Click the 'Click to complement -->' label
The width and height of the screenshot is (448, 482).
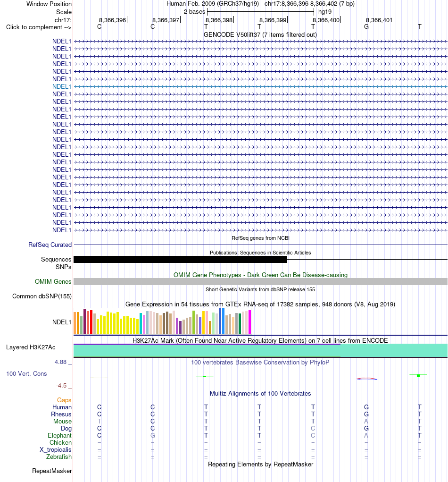[x=39, y=27]
